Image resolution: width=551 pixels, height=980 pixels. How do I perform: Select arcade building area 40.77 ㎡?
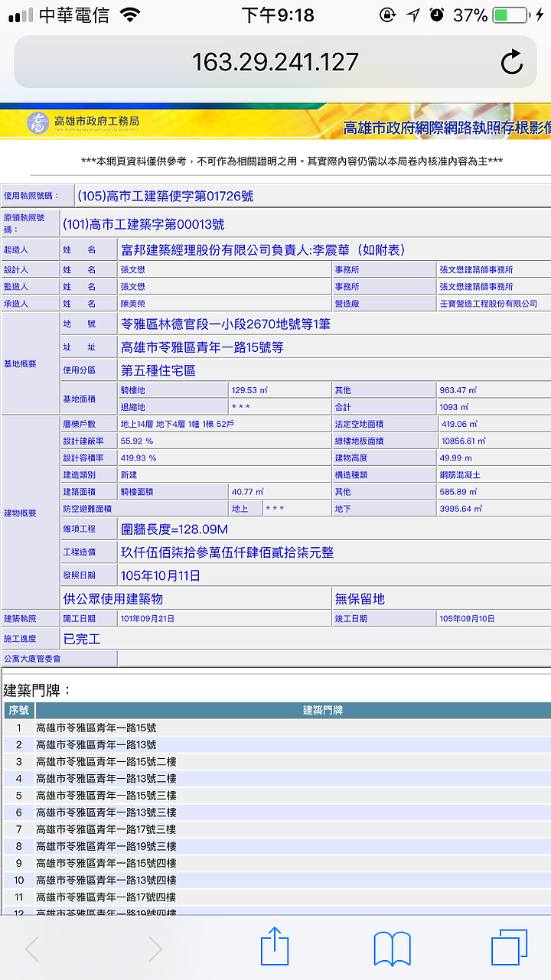(x=247, y=491)
